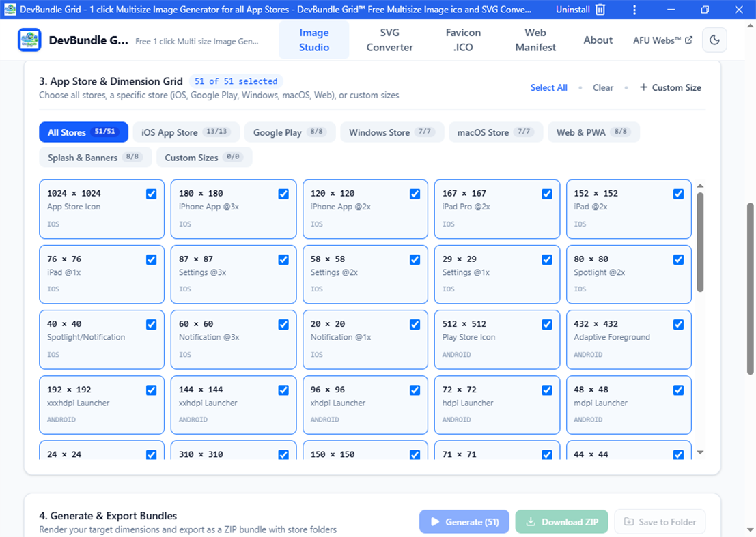Click the 58 × 58 Settings @2x card
Screen dimensions: 756x537
tap(365, 274)
